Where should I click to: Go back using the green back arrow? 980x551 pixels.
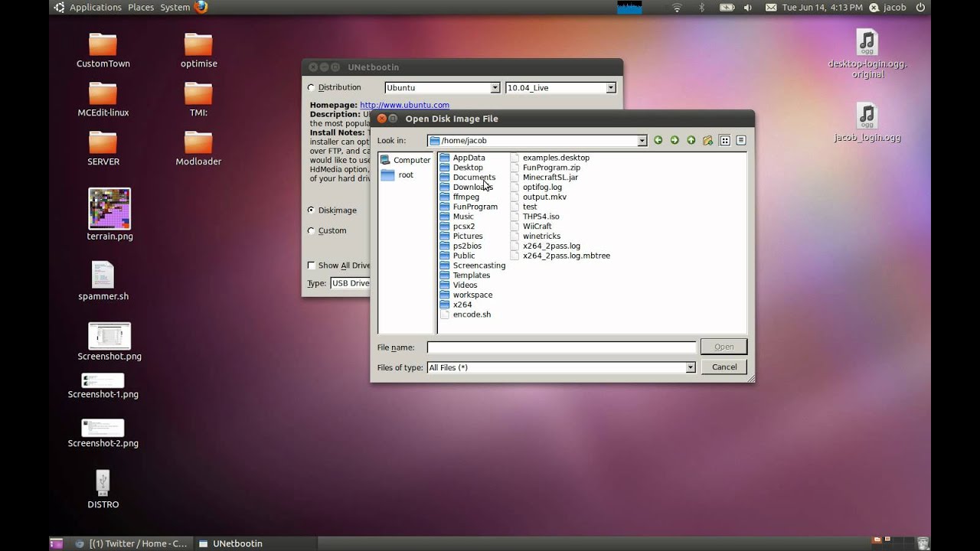(658, 140)
